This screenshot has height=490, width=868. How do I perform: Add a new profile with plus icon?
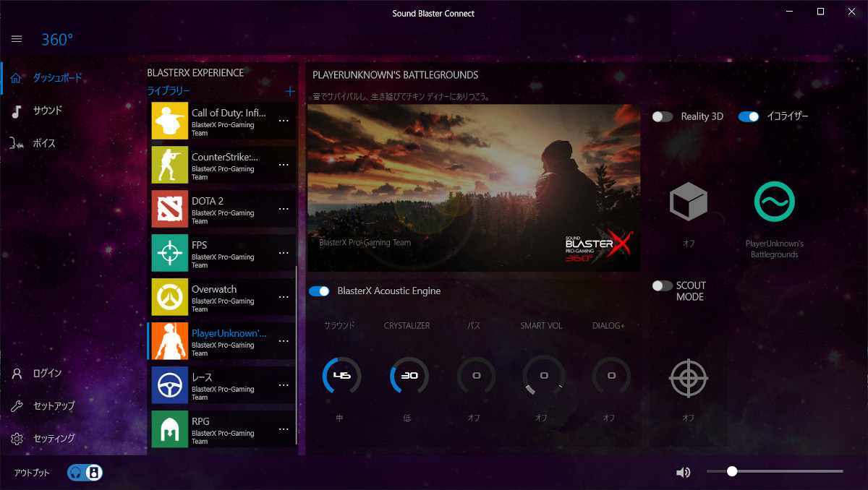point(290,91)
